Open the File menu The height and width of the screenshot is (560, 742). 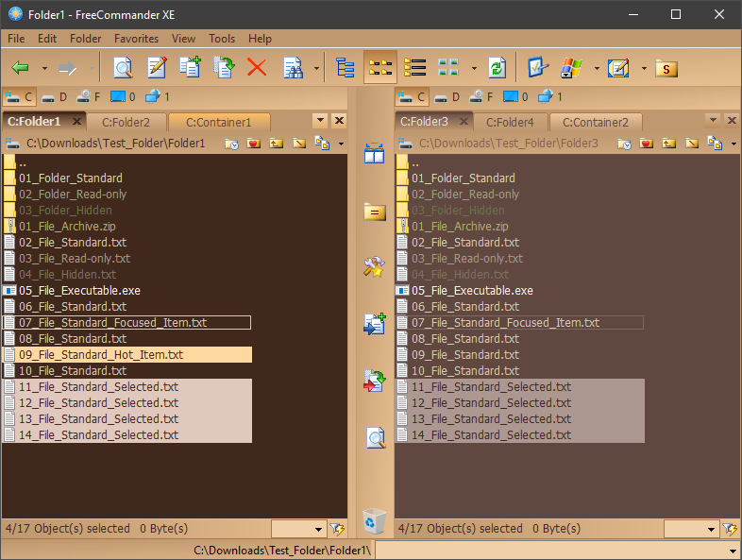pyautogui.click(x=16, y=39)
